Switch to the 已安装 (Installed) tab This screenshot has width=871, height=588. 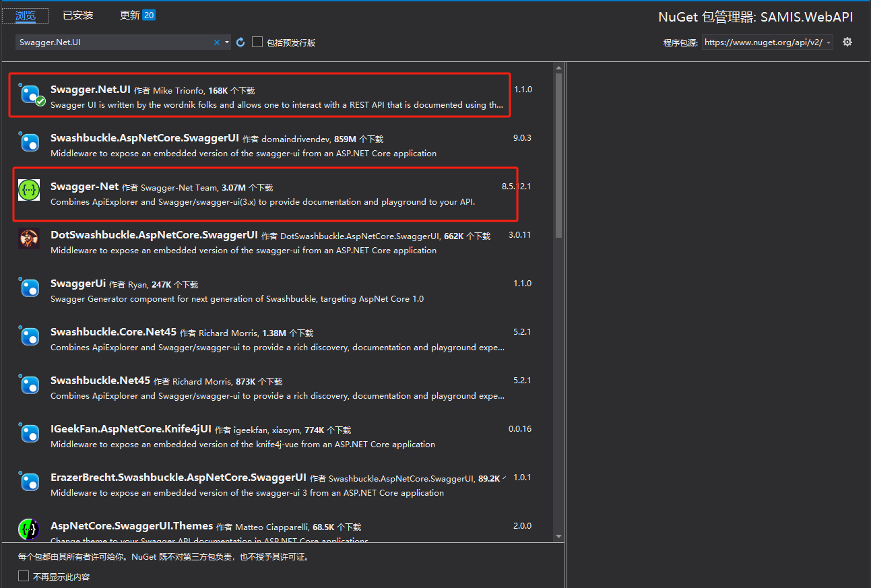click(x=78, y=15)
